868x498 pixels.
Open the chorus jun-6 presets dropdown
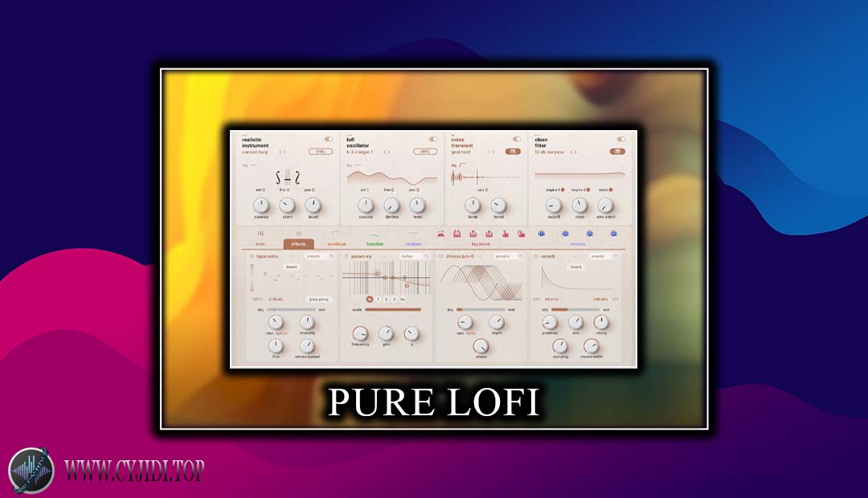508,256
